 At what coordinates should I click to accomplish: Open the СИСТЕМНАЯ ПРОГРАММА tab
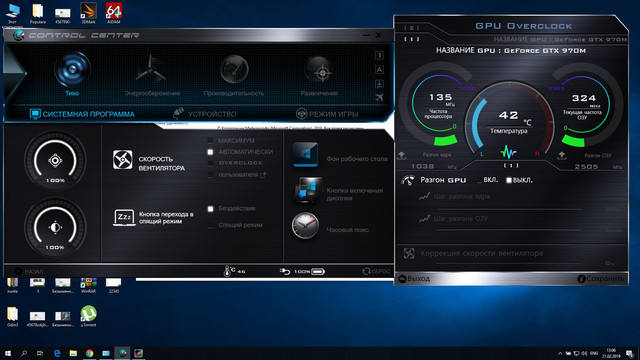pos(82,114)
